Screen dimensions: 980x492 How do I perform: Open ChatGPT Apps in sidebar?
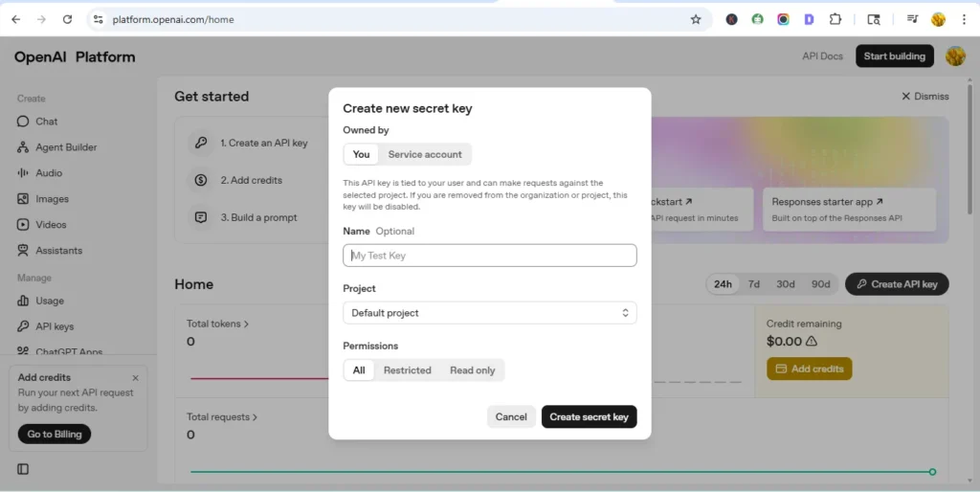pyautogui.click(x=60, y=352)
